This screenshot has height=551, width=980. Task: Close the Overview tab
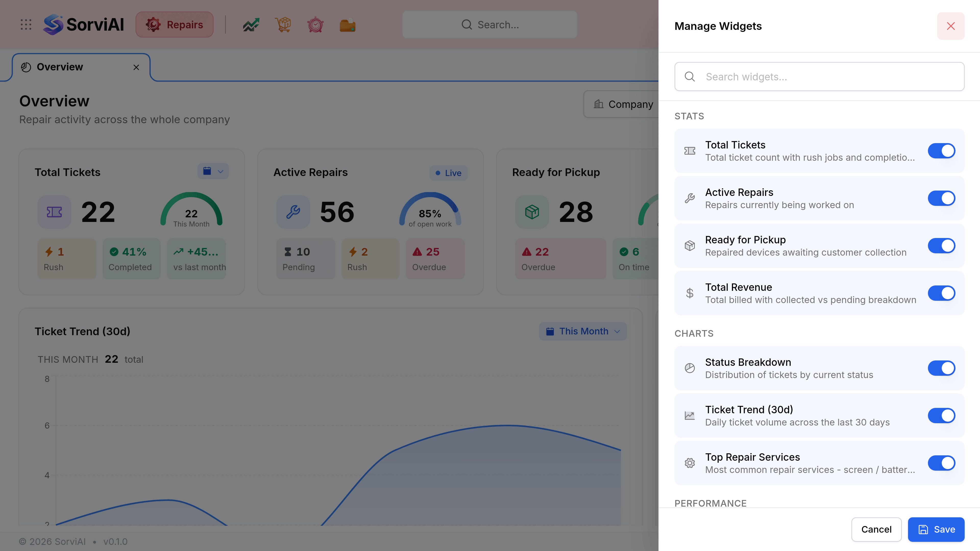click(x=136, y=67)
